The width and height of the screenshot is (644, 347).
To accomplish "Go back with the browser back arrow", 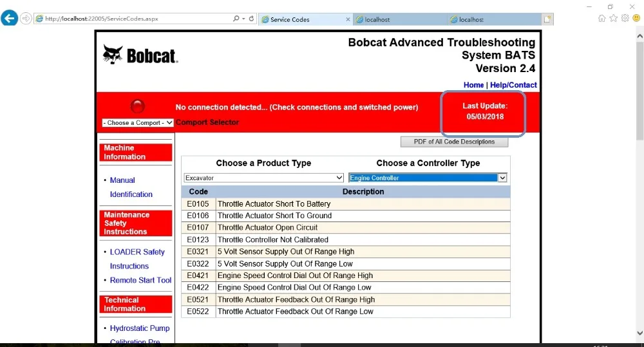I will tap(9, 19).
